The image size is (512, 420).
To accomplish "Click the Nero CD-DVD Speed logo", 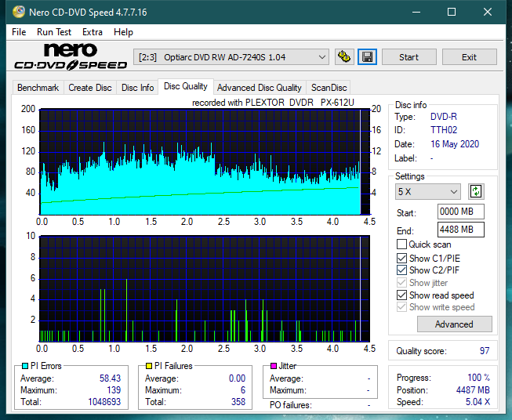I will (71, 56).
